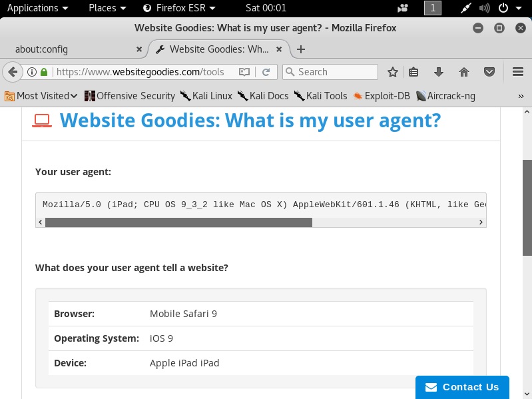This screenshot has height=399, width=532.
Task: Select the Website Goodies tab
Action: point(219,49)
